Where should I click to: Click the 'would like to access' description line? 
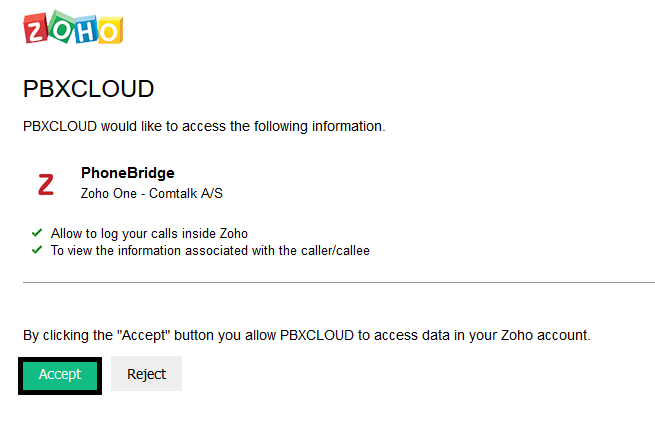point(204,127)
